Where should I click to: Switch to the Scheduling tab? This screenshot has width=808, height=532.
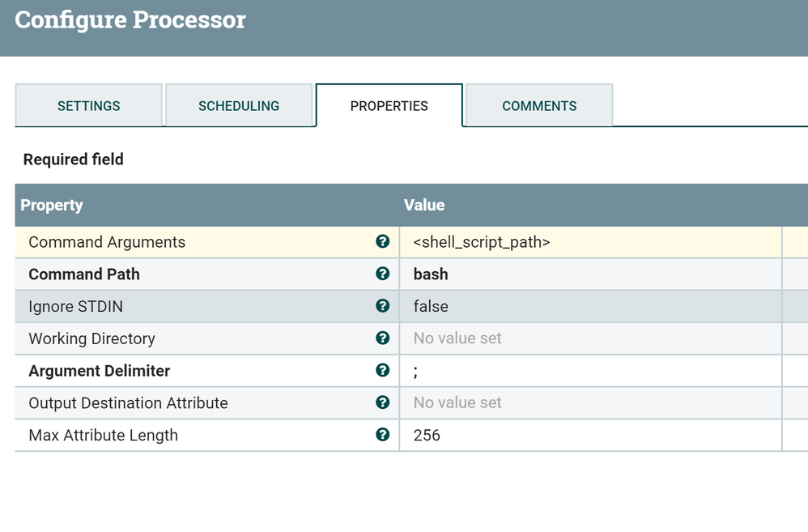click(x=239, y=106)
